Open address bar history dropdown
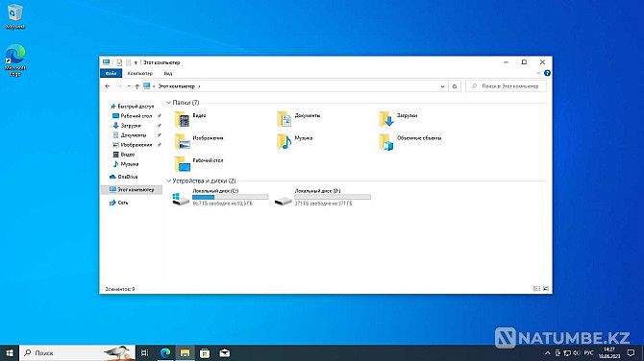Screen dimensions: 644x361 [x=442, y=86]
